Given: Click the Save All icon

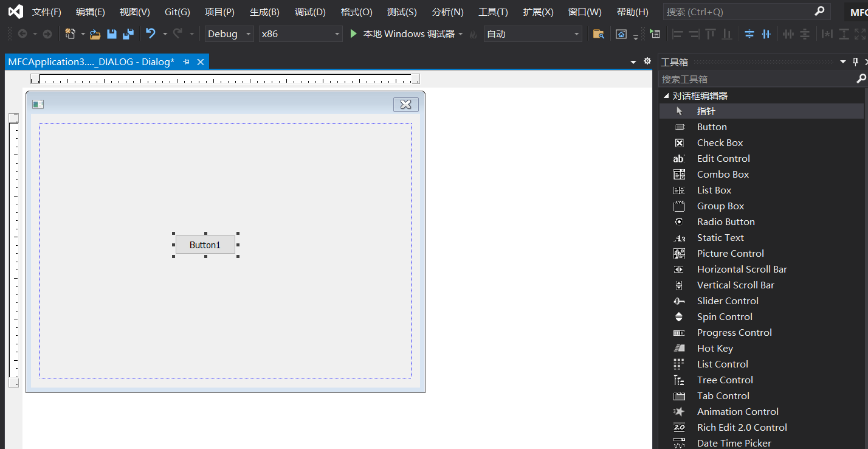Looking at the screenshot, I should [x=128, y=34].
